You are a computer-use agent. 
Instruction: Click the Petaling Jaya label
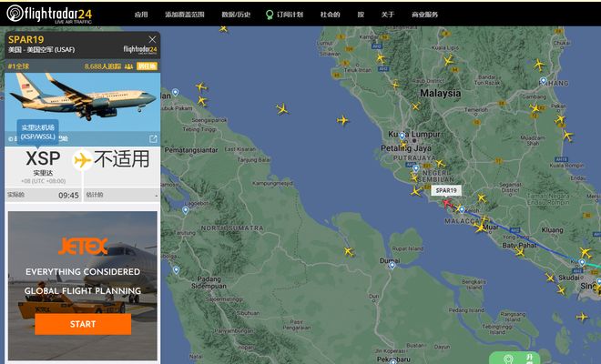pyautogui.click(x=406, y=148)
